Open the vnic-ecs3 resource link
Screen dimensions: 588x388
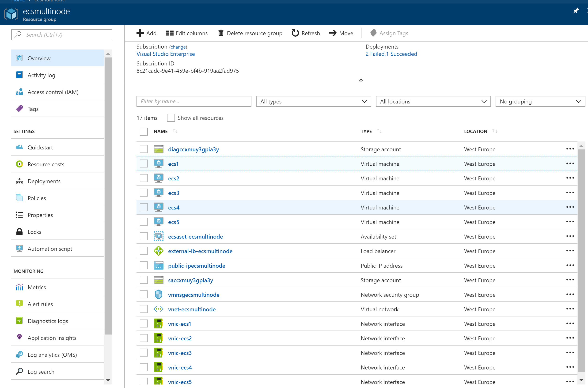click(x=180, y=353)
